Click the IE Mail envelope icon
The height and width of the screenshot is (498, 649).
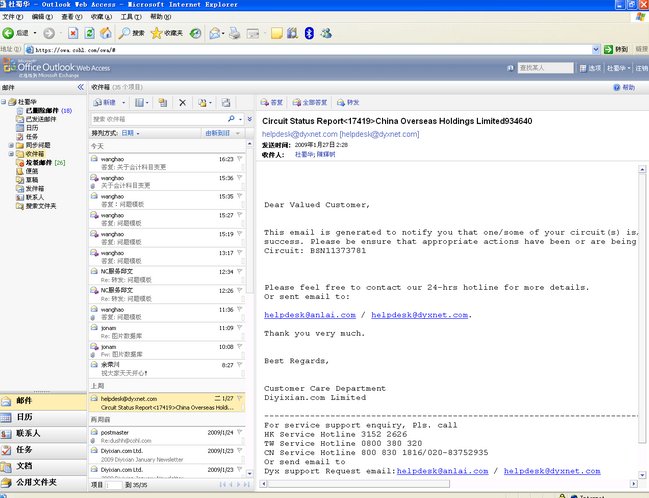pos(214,33)
